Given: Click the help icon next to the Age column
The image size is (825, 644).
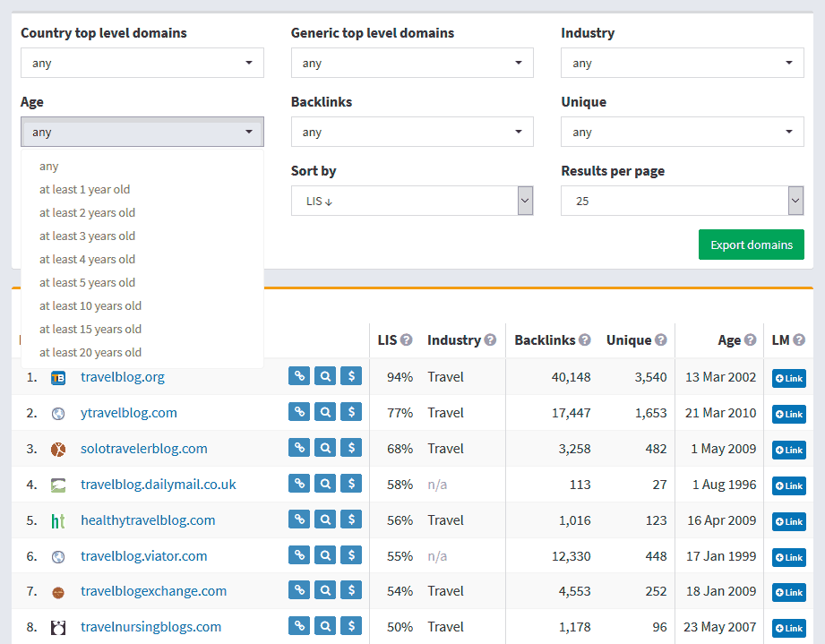Looking at the screenshot, I should click(x=750, y=339).
